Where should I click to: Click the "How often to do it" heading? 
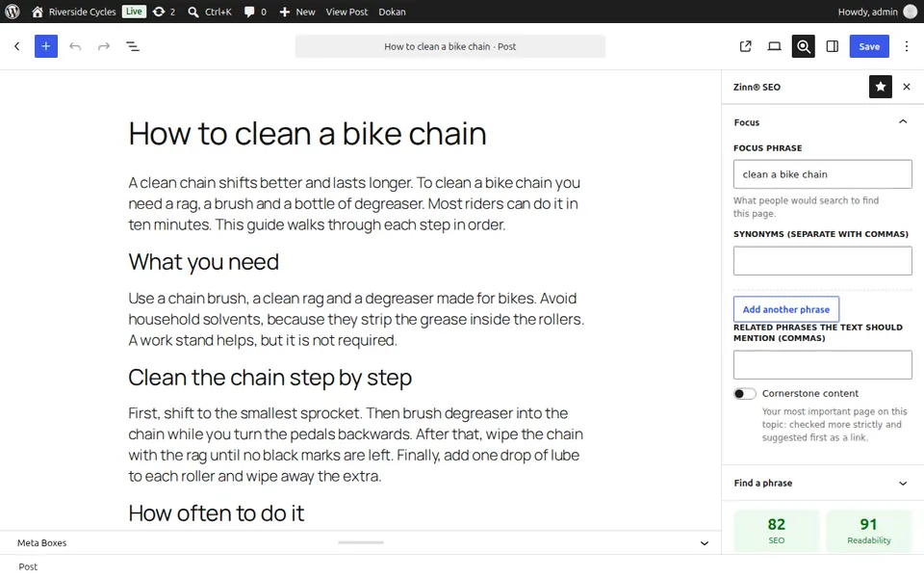tap(217, 513)
